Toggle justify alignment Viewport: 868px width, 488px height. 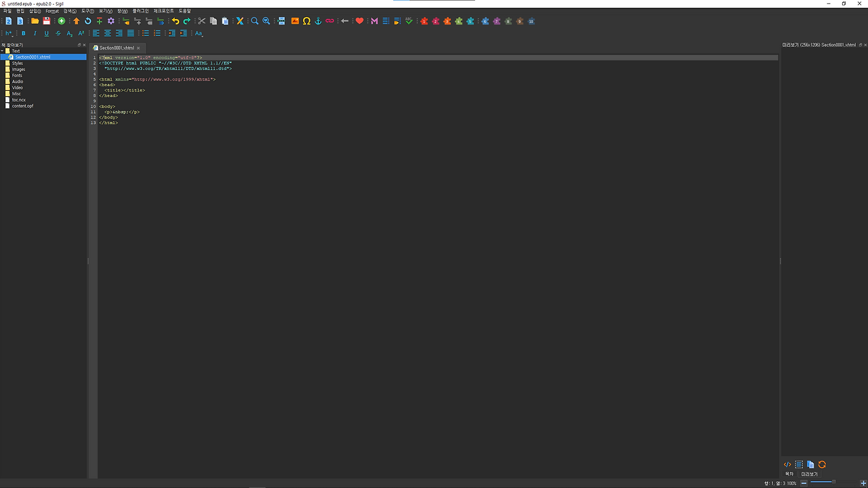tap(131, 33)
